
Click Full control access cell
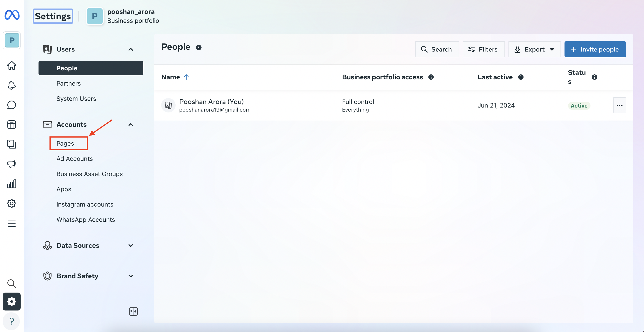click(358, 105)
